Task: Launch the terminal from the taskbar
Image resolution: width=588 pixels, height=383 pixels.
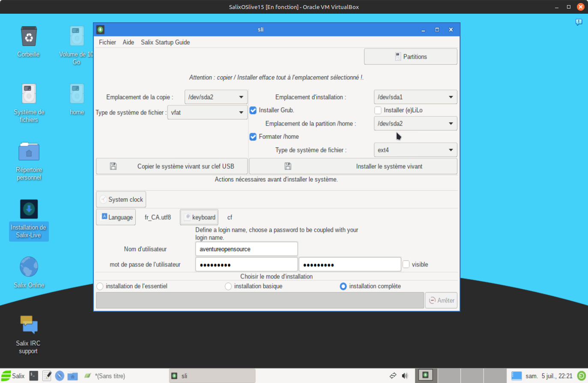Action: (x=34, y=376)
